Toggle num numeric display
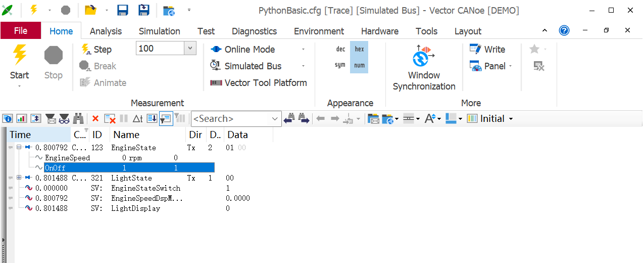The height and width of the screenshot is (263, 644). [x=359, y=65]
